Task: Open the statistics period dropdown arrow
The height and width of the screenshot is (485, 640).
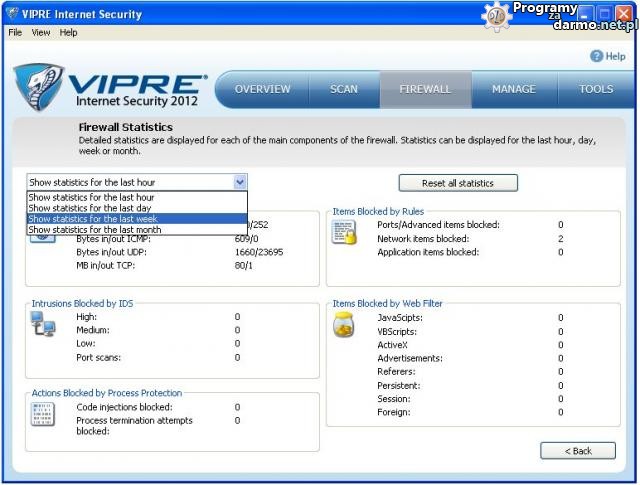Action: (x=240, y=183)
